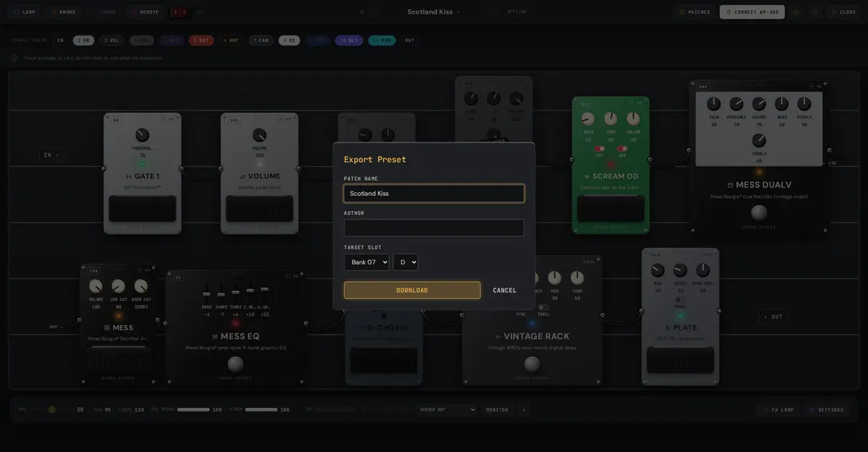The width and height of the screenshot is (868, 452).
Task: Click the Vol Pedal level bar
Action: [x=193, y=409]
